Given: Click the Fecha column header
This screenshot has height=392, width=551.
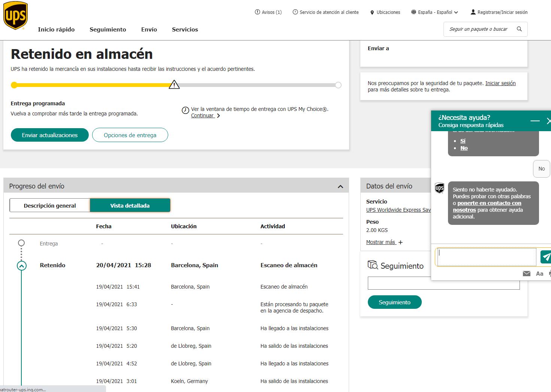Looking at the screenshot, I should point(104,226).
